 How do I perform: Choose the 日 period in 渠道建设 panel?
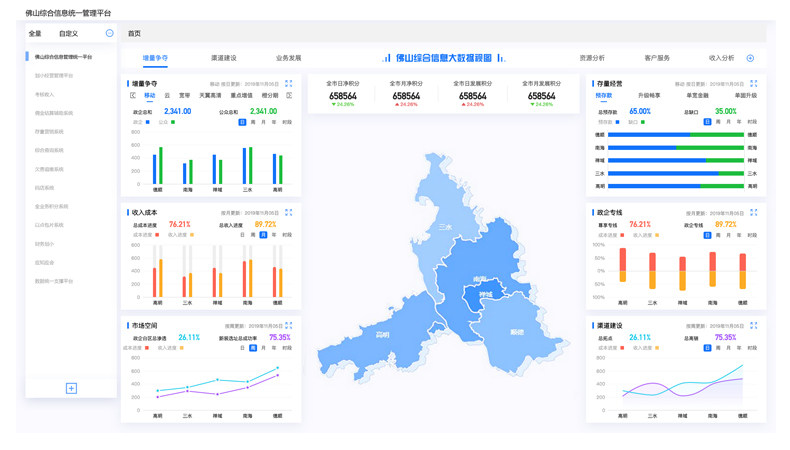coord(707,348)
